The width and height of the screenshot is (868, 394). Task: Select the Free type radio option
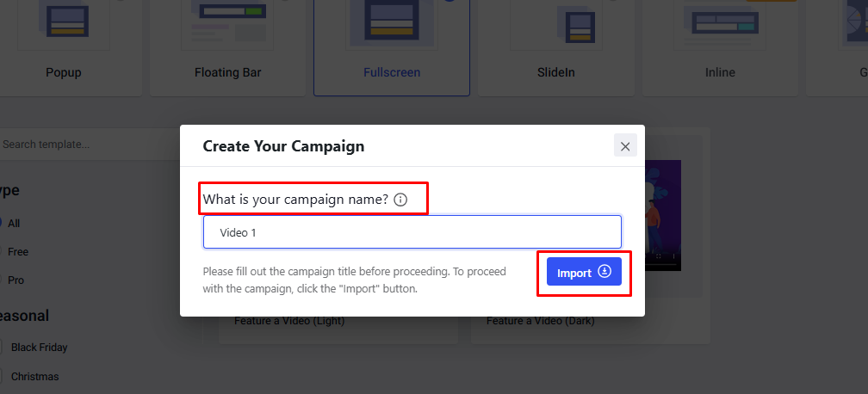click(x=3, y=252)
